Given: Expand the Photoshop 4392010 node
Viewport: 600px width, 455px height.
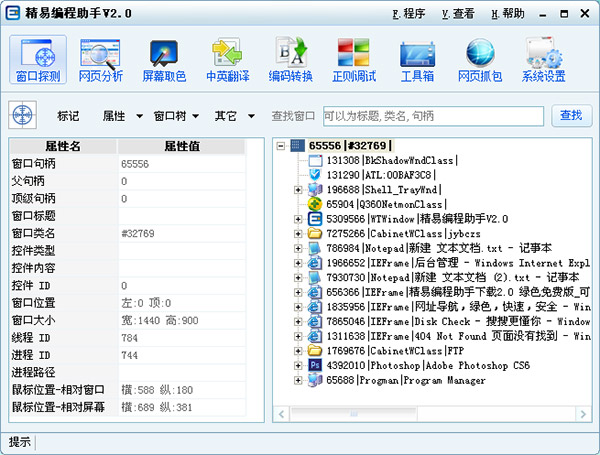Looking at the screenshot, I should (x=298, y=365).
